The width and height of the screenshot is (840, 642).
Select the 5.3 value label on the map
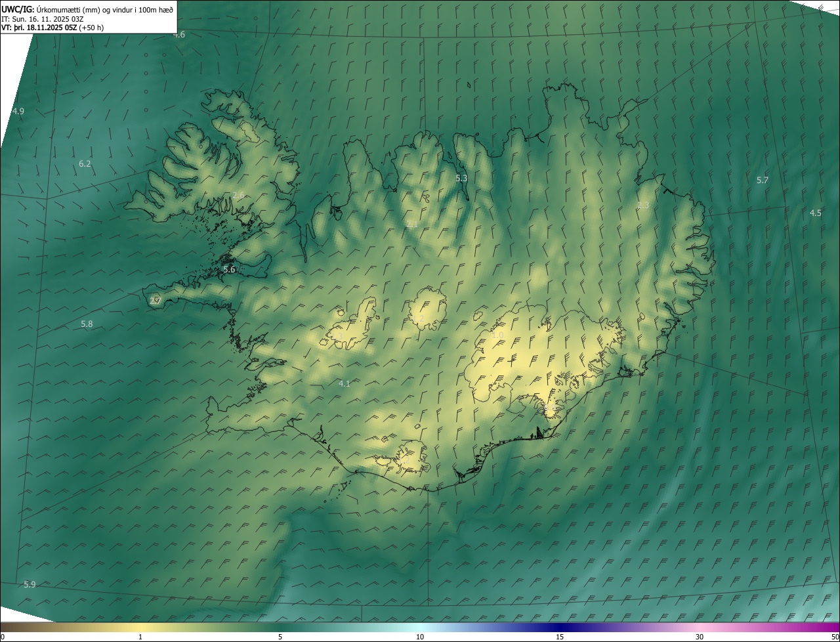pyautogui.click(x=461, y=178)
